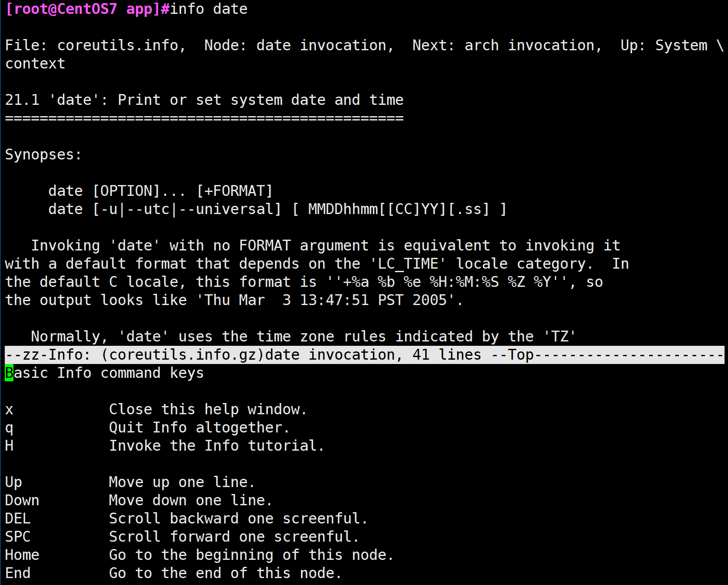
Task: Click the 'Up Move up one line.' row
Action: click(x=130, y=482)
